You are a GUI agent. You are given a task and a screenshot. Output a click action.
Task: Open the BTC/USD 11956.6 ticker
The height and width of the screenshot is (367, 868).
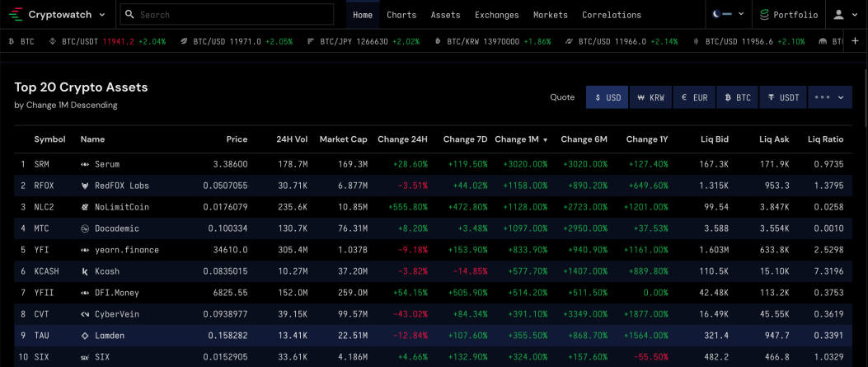point(748,41)
